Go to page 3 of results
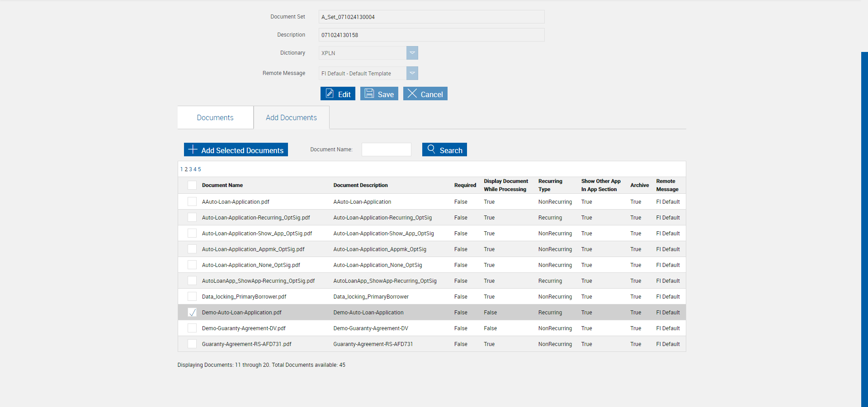Viewport: 868px width, 407px height. (190, 169)
